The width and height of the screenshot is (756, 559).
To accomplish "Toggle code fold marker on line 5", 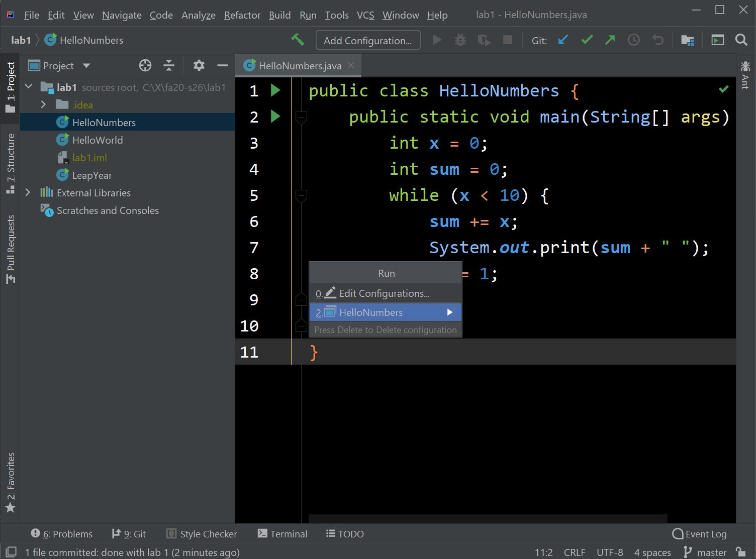I will [301, 195].
